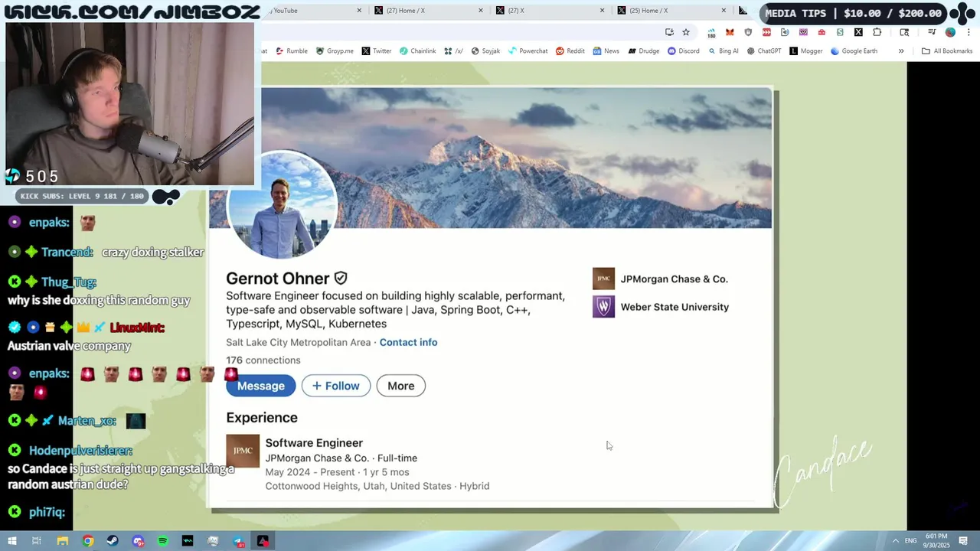Open the Extensions puzzle piece menu
The width and height of the screenshot is (980, 551).
877,32
